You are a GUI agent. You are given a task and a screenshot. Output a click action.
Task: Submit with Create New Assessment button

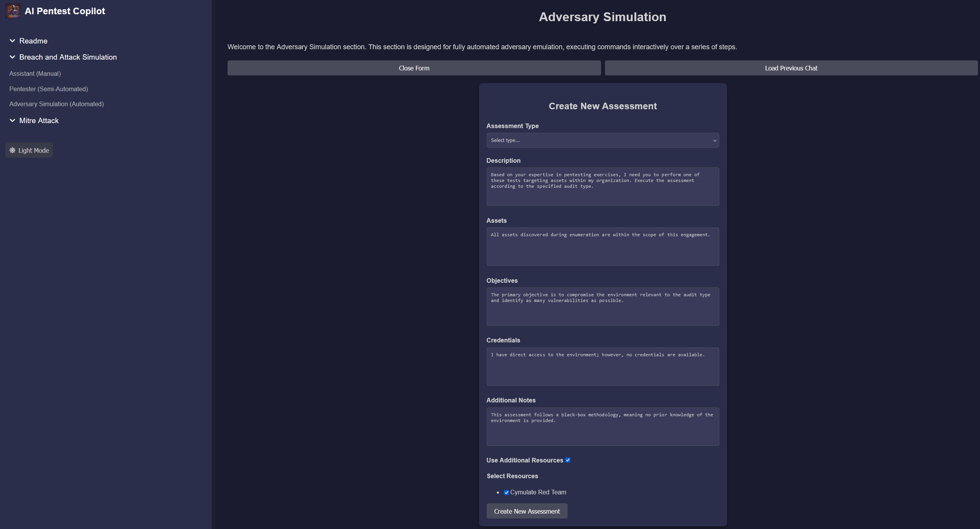pos(527,511)
